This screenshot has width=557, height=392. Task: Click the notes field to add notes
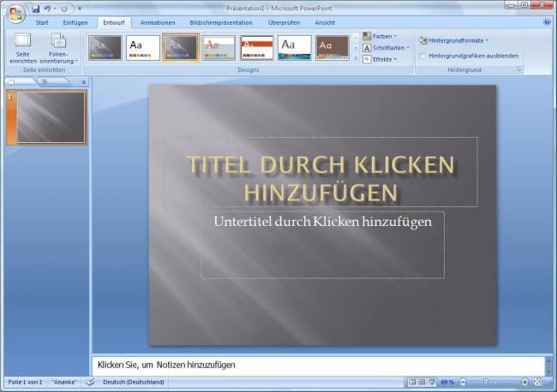[x=318, y=365]
